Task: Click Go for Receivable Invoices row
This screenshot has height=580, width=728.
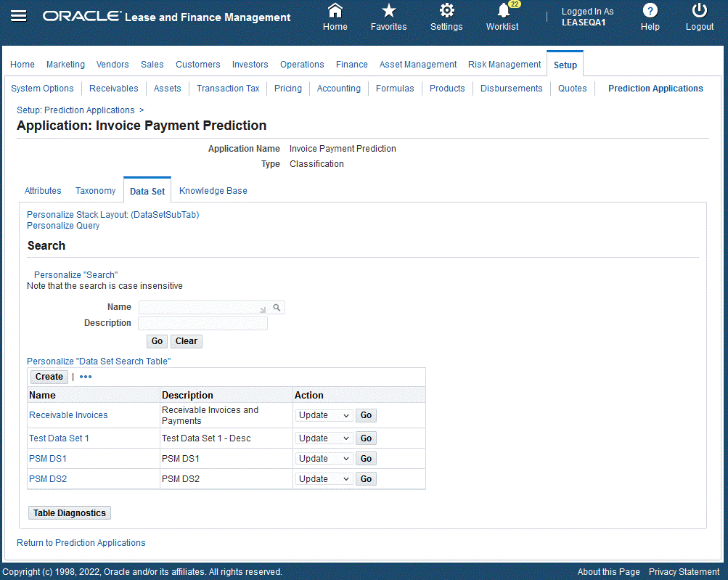Action: (366, 415)
